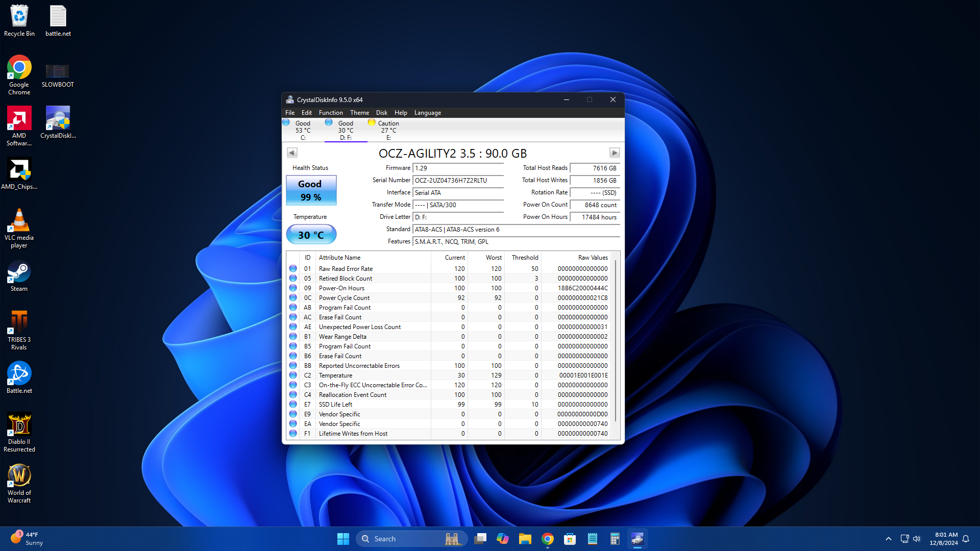Open Notepad from taskbar
The height and width of the screenshot is (551, 980).
[x=593, y=539]
